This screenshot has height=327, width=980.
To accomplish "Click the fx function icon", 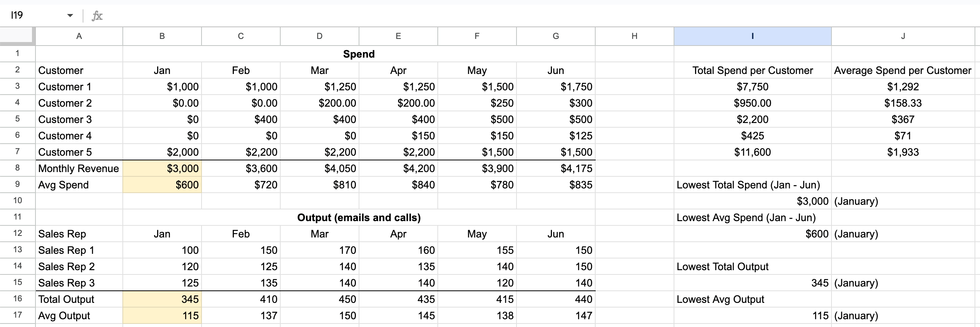I will click(x=97, y=16).
